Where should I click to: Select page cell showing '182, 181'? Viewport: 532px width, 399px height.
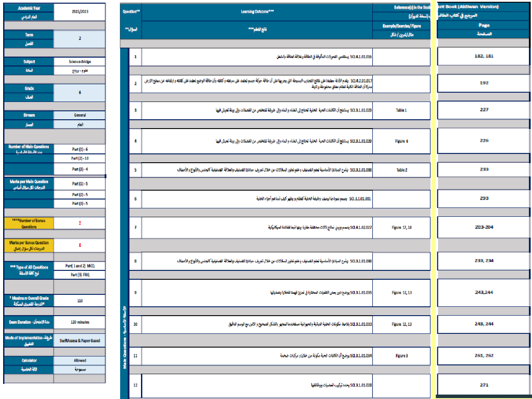coord(483,56)
